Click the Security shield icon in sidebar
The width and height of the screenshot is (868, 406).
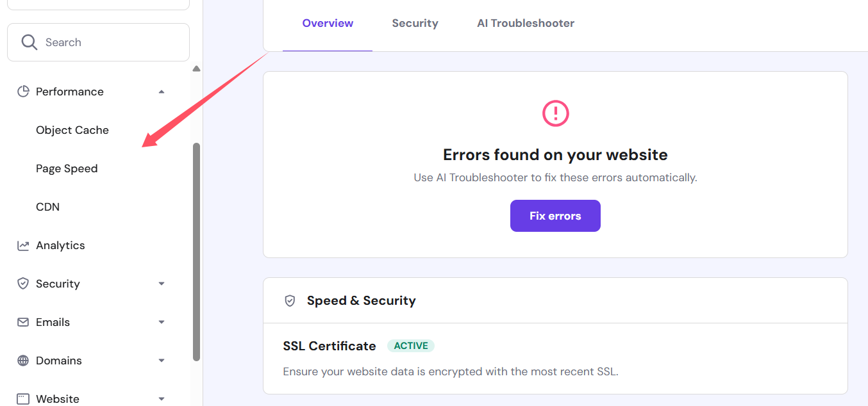23,284
